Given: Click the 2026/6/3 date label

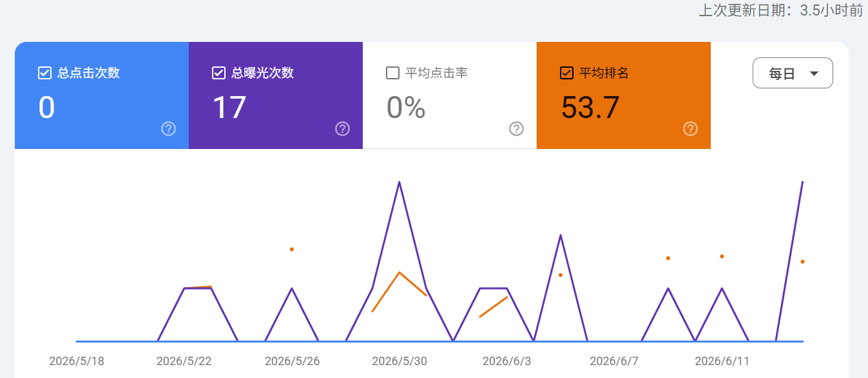Looking at the screenshot, I should click(x=506, y=361).
